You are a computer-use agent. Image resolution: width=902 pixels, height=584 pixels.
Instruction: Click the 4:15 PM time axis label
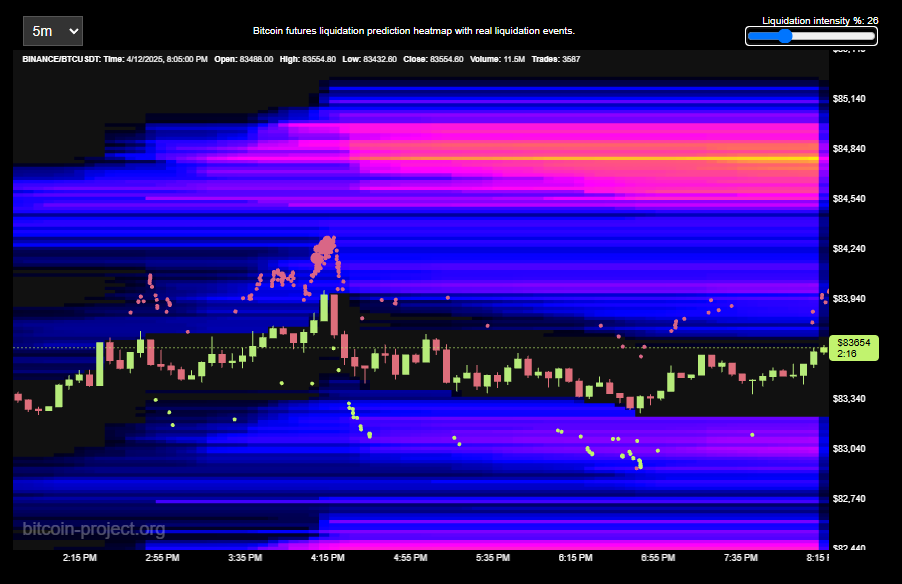pos(327,558)
